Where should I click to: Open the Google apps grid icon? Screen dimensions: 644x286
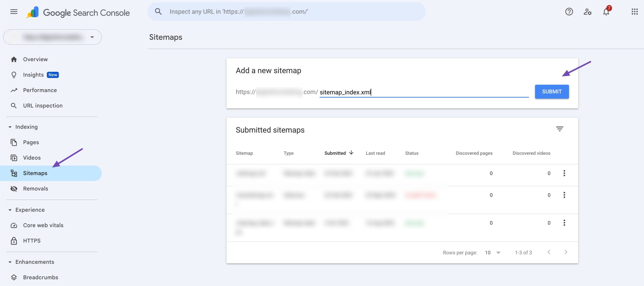[634, 12]
